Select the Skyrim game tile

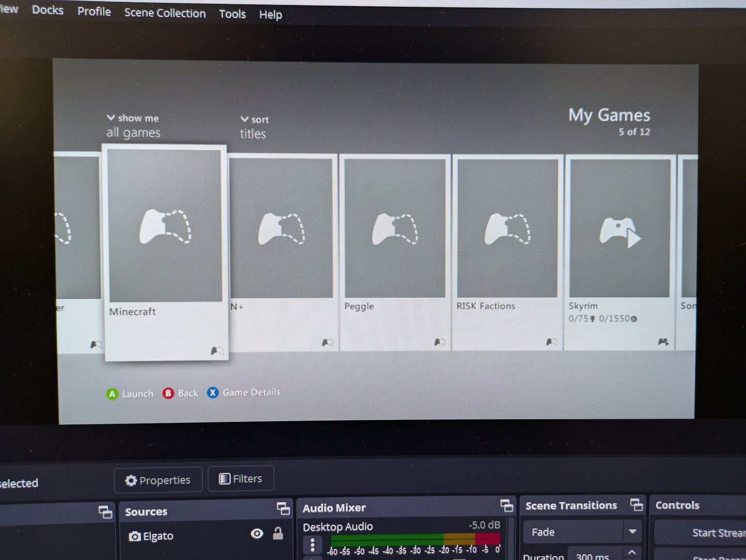coord(620,253)
